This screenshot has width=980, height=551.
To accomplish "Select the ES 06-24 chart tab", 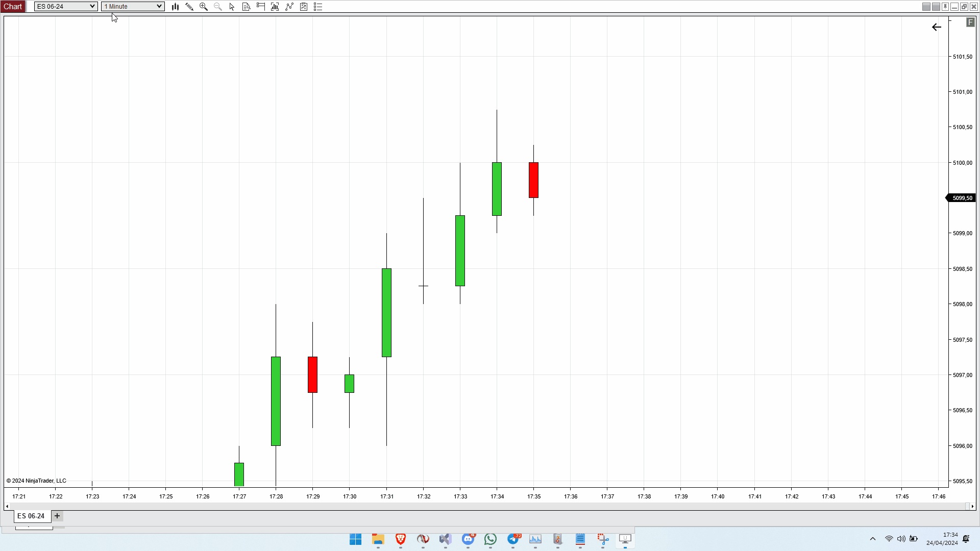I will (31, 516).
